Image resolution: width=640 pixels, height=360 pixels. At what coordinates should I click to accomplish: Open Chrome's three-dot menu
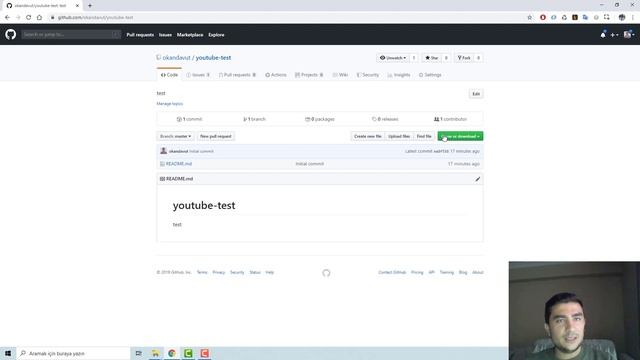(x=633, y=18)
